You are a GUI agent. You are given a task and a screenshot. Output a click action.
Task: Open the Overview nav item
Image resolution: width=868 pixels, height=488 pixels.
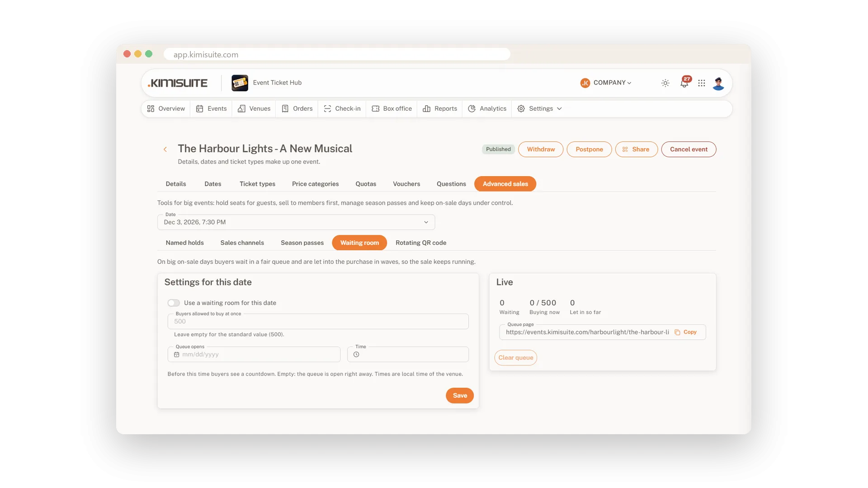166,109
